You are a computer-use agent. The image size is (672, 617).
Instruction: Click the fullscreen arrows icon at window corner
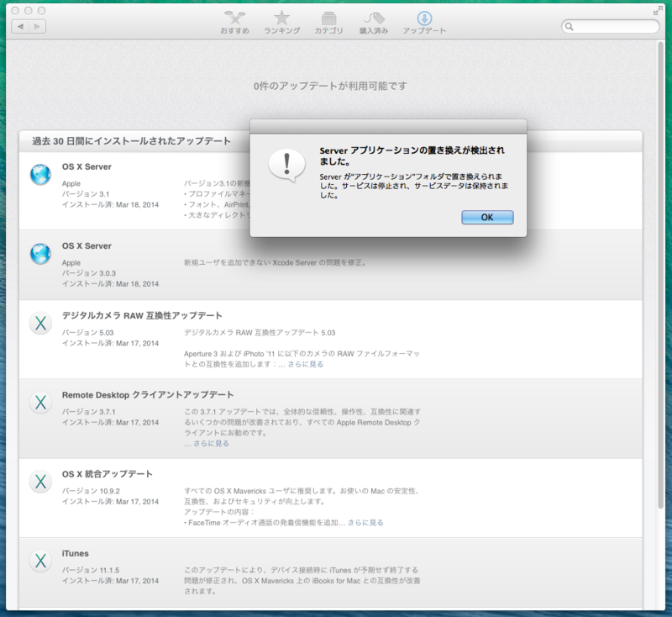657,11
